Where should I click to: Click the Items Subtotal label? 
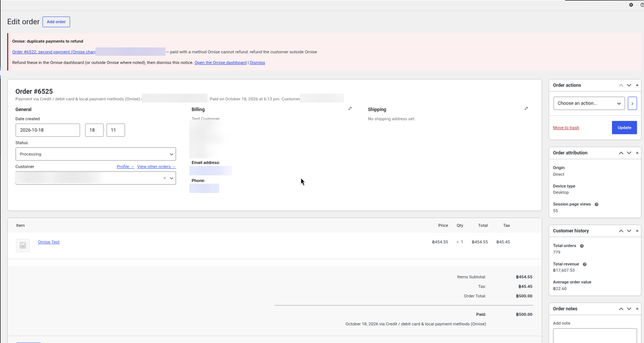coord(471,277)
